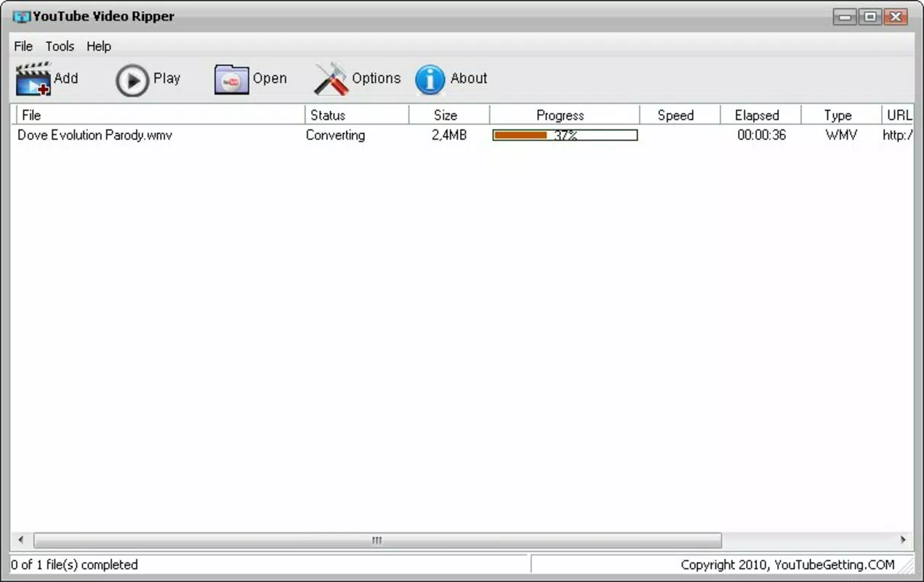The image size is (924, 582).
Task: Click the blue About info icon
Action: point(430,79)
